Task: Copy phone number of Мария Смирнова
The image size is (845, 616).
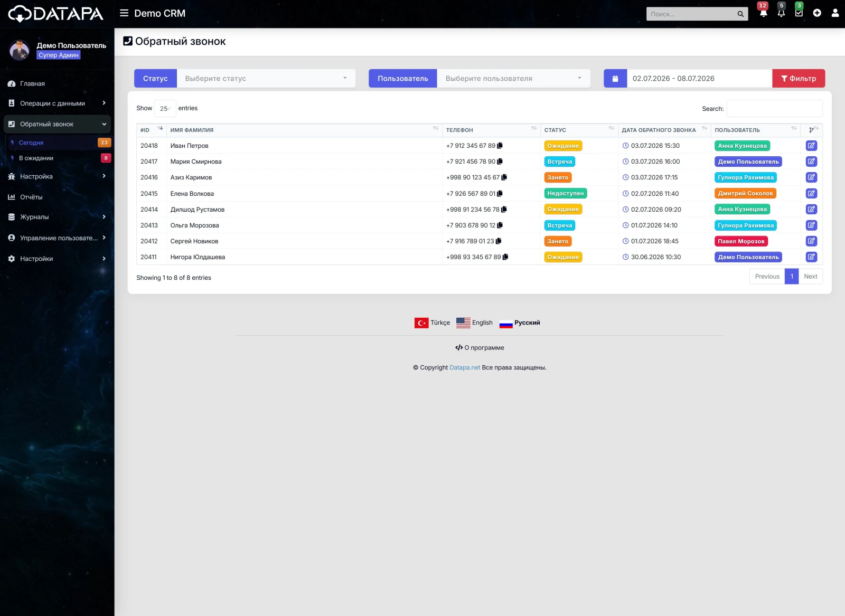Action: coord(500,162)
